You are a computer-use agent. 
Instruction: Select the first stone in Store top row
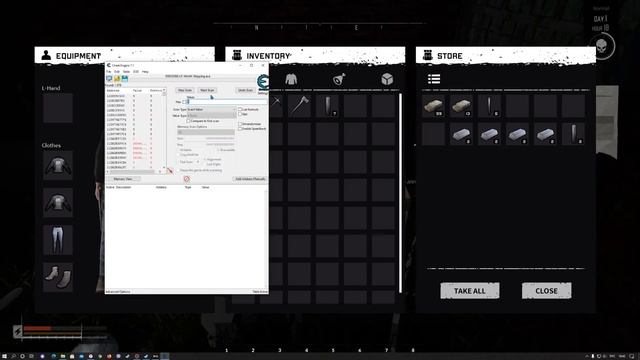click(x=433, y=105)
